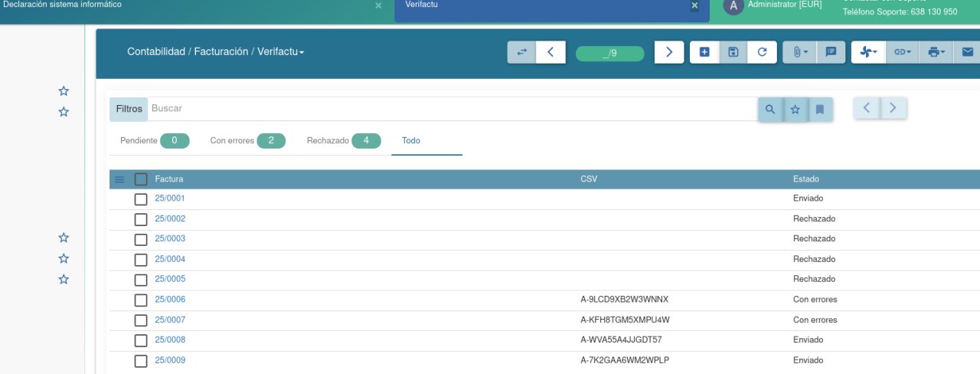The width and height of the screenshot is (980, 374).
Task: Click the switch view arrows icon
Action: coord(521,52)
